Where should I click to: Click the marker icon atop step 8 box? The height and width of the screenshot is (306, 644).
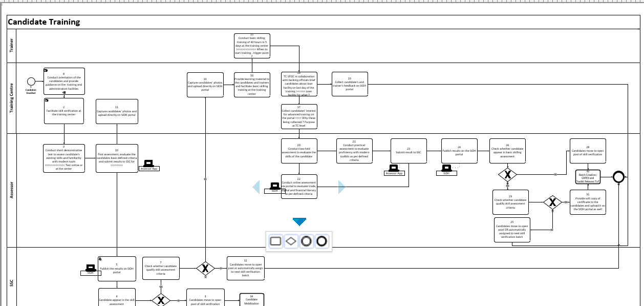[x=46, y=70]
